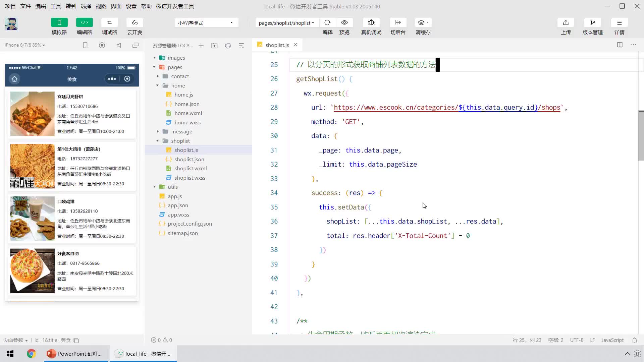
Task: Open the page parameters (页面参数) dropdown
Action: click(x=15, y=340)
